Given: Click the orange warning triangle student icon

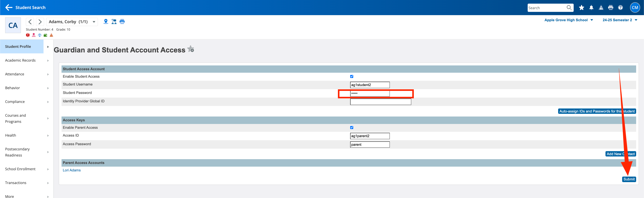Looking at the screenshot, I should [52, 35].
